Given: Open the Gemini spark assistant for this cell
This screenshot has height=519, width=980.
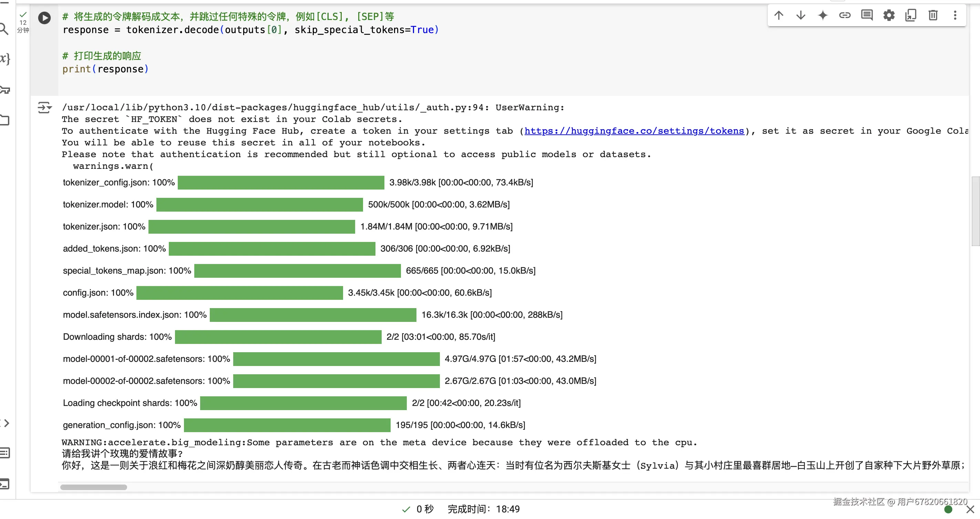Looking at the screenshot, I should coord(823,15).
